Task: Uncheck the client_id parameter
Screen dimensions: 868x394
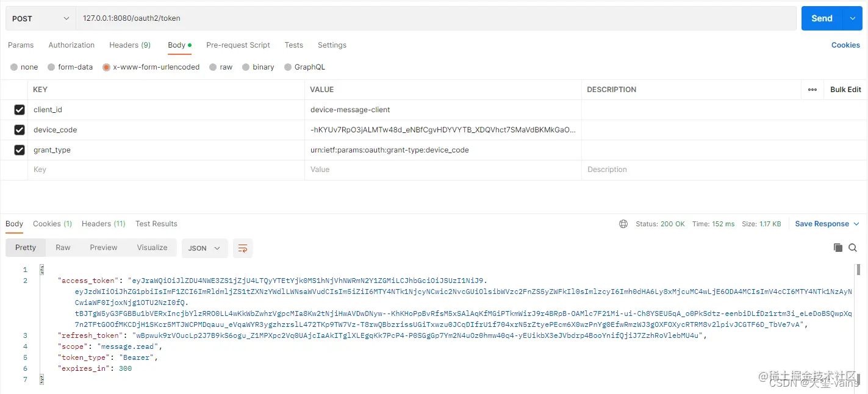Action: [x=19, y=109]
